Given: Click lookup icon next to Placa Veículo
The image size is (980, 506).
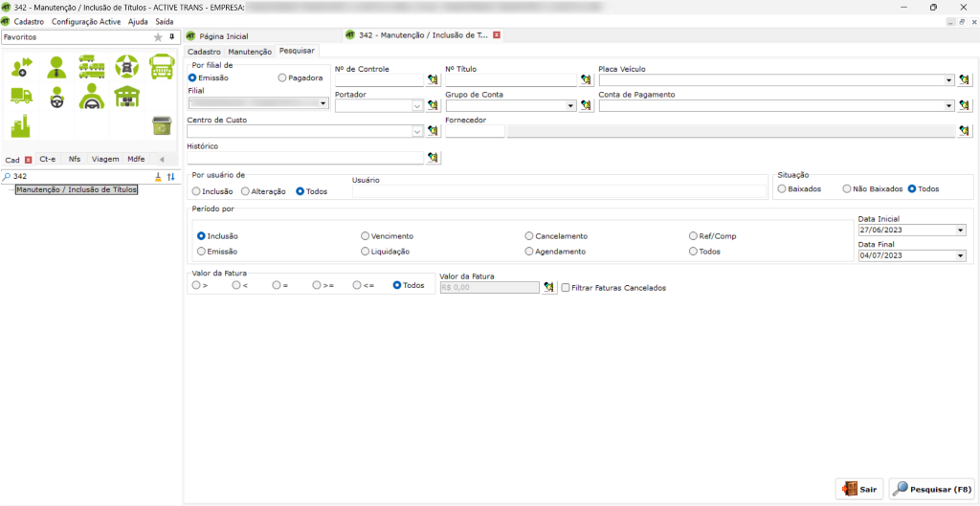Looking at the screenshot, I should [966, 80].
